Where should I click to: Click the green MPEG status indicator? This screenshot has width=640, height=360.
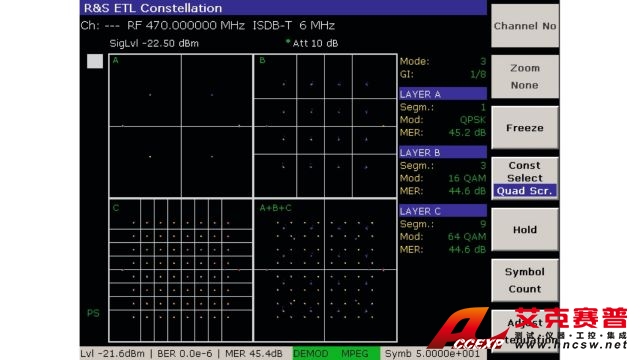(x=355, y=353)
